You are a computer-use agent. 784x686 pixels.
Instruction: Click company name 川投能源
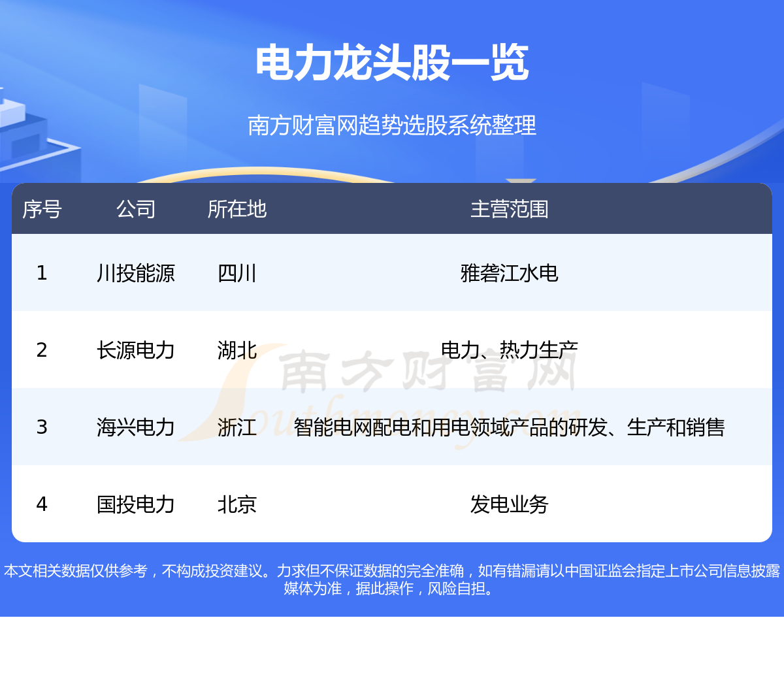tap(136, 272)
